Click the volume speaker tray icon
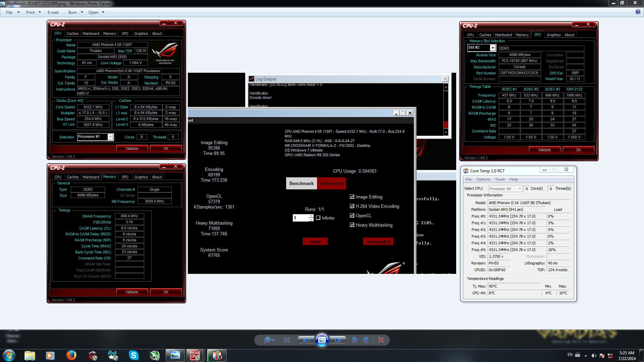The image size is (644, 362). tap(594, 356)
